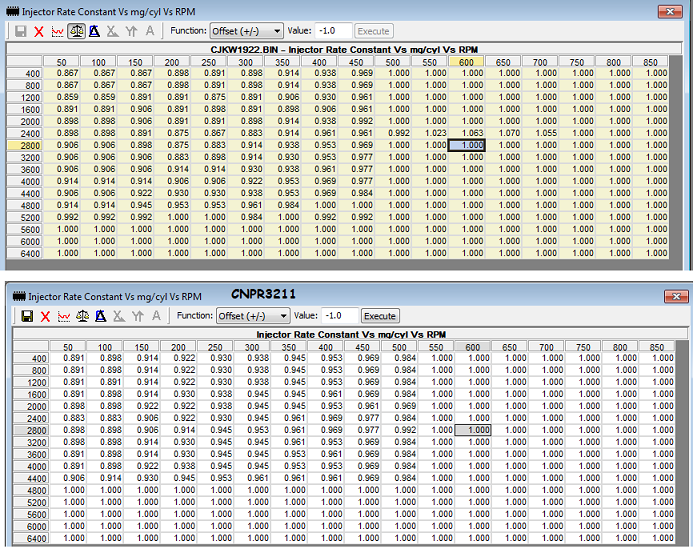Toggle the compare scales icon in top window
Viewport: 693px width, 549px height.
[76, 31]
